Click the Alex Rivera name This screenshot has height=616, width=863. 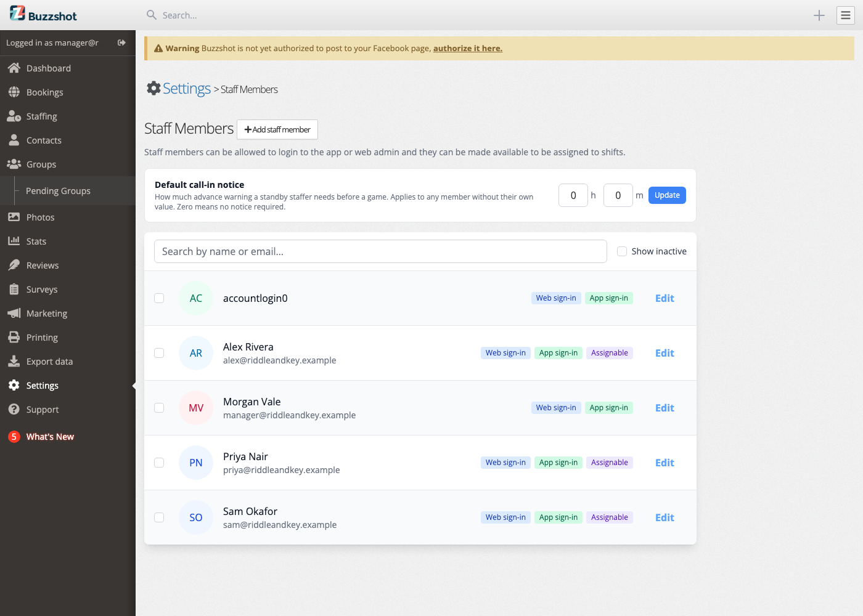coord(248,347)
